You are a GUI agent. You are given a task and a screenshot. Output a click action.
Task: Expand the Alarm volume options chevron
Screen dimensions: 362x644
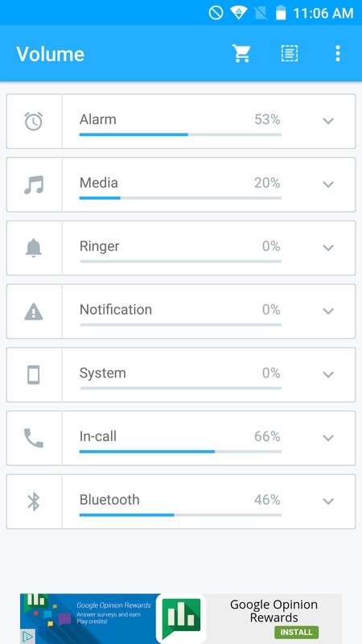point(328,122)
